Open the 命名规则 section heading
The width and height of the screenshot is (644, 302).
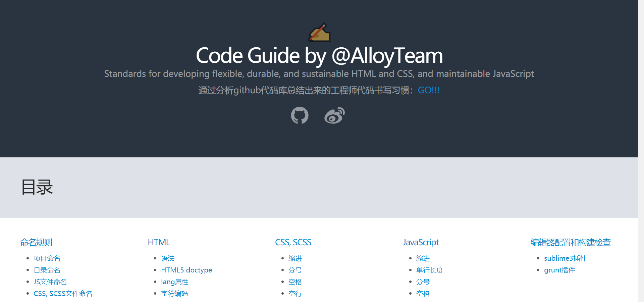(36, 242)
